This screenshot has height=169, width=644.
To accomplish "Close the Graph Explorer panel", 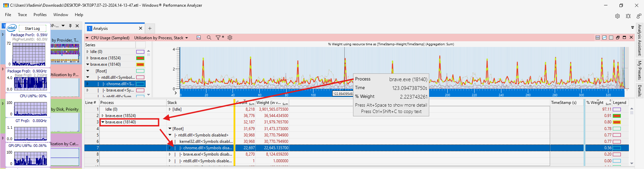I will pos(77,26).
